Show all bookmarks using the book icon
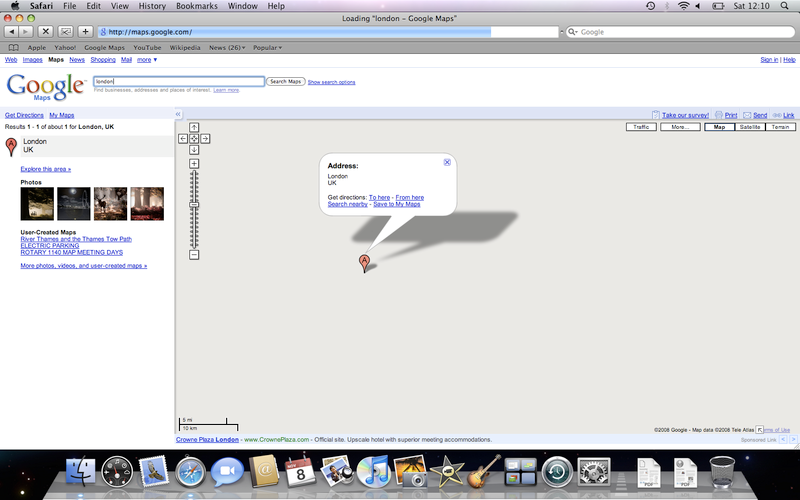Image resolution: width=800 pixels, height=500 pixels. 14,47
